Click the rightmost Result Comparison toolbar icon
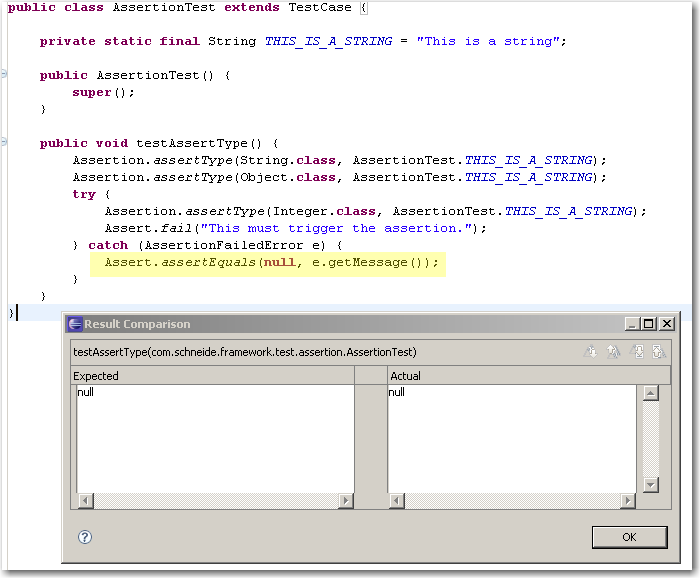The width and height of the screenshot is (700, 578). tap(659, 351)
